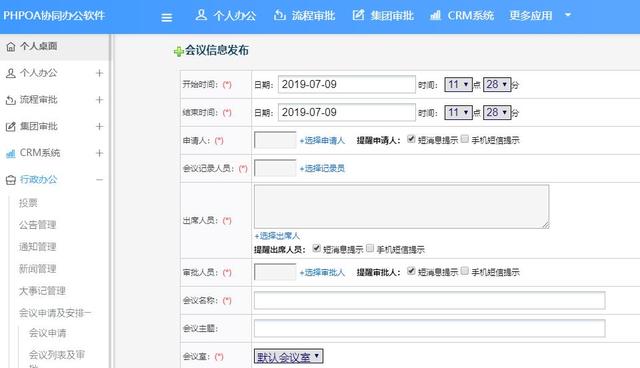640x368 pixels.
Task: Click the 行政办公 icon in sidebar
Action: pos(11,180)
